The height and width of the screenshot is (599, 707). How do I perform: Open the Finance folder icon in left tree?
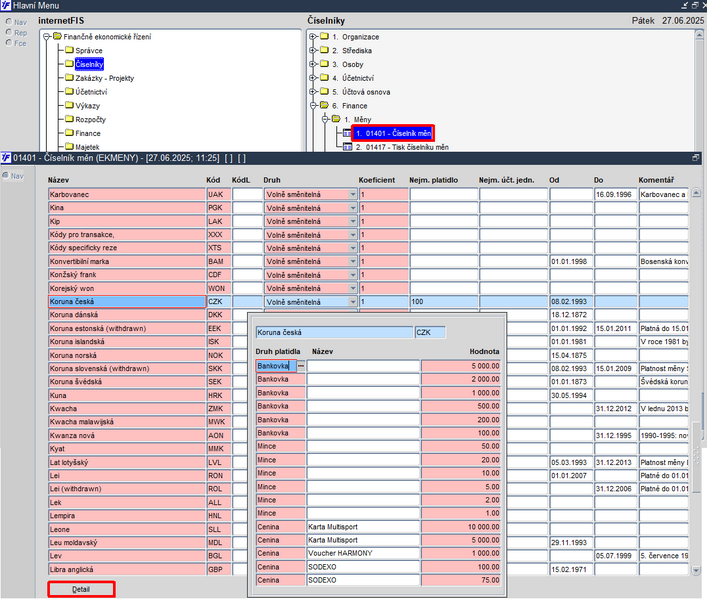69,133
